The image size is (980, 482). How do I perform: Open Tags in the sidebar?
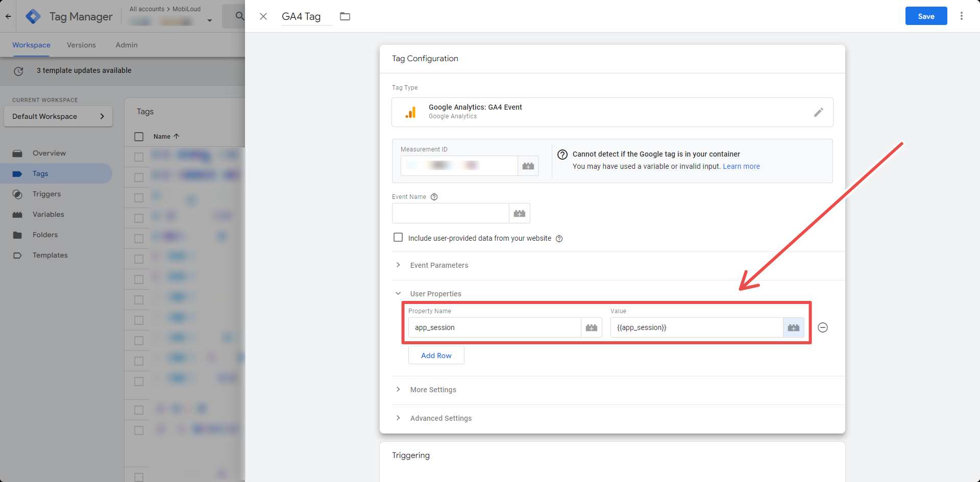56,173
